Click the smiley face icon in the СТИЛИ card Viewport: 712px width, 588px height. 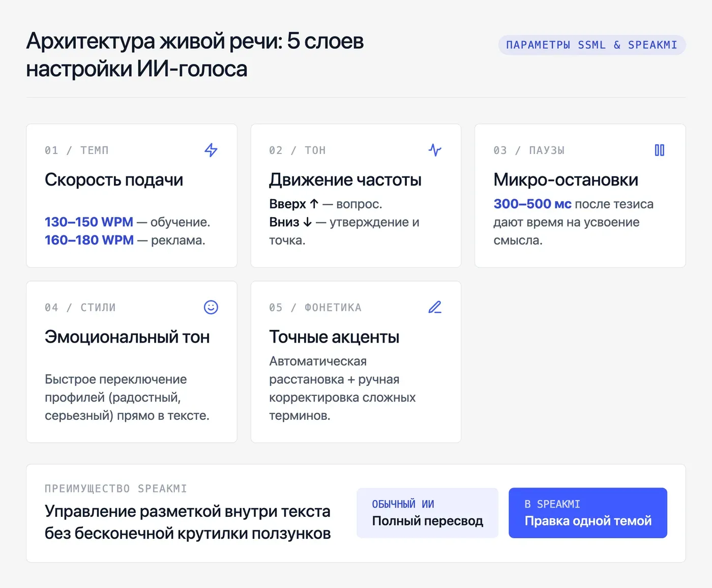(x=211, y=307)
